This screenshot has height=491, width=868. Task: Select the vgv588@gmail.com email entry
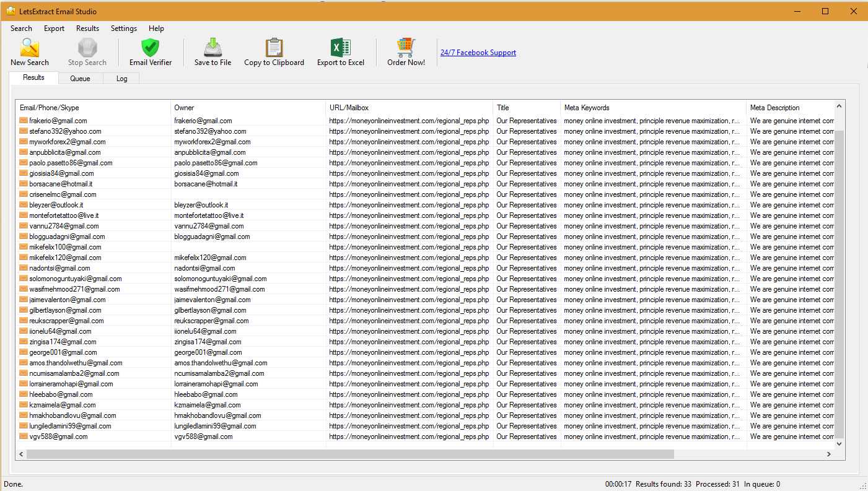pos(58,437)
